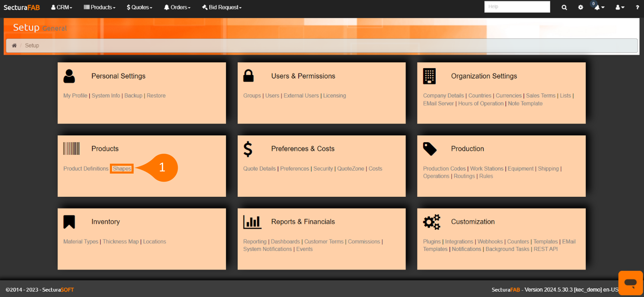Open the Bid Request menu
Viewport: 644px width, 297px height.
(222, 7)
